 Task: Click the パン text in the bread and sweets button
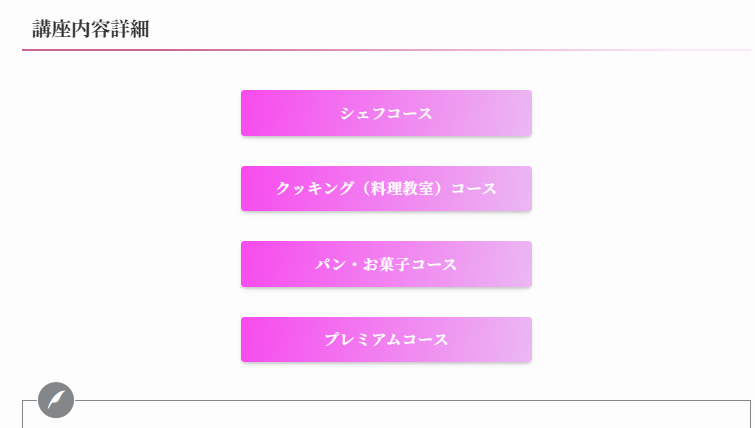point(331,264)
